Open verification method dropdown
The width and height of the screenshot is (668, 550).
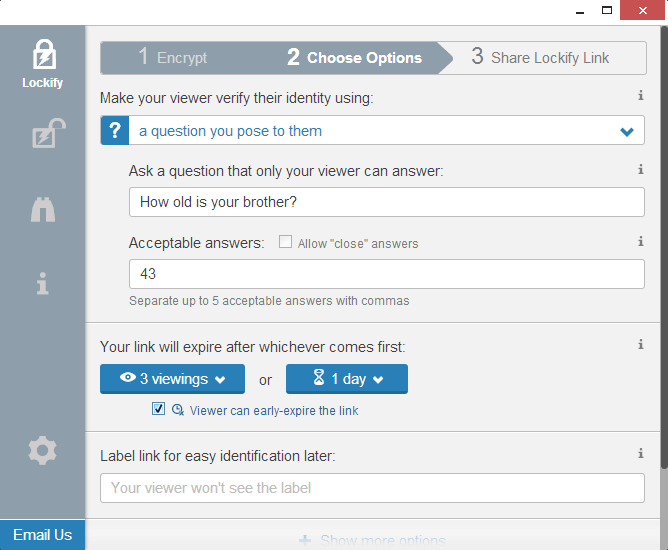pyautogui.click(x=372, y=130)
